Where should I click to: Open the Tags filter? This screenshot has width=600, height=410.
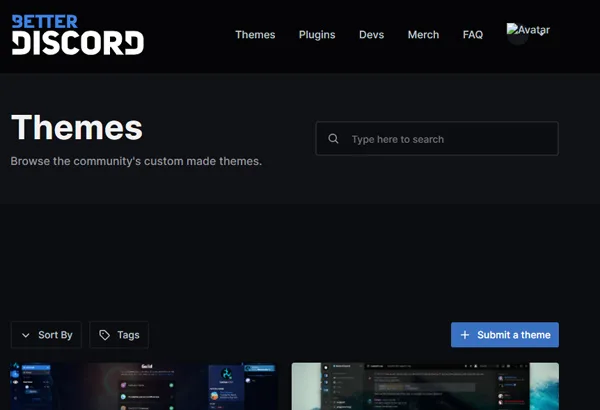click(x=119, y=335)
